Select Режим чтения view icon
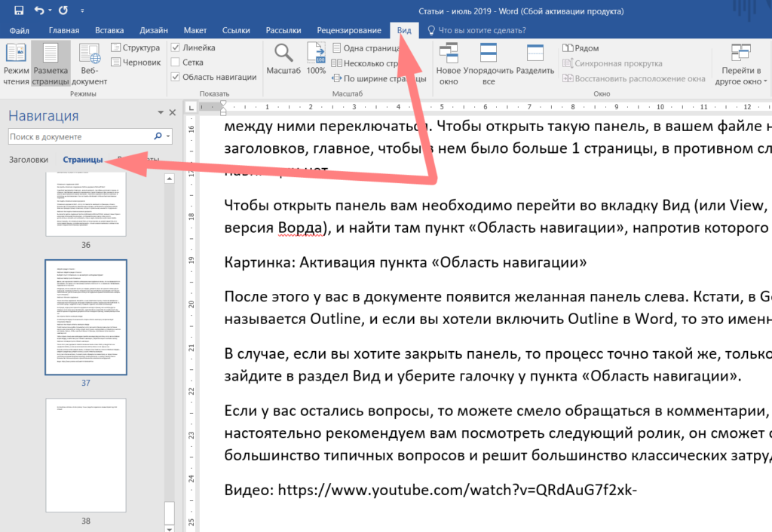The width and height of the screenshot is (772, 532). 16,64
